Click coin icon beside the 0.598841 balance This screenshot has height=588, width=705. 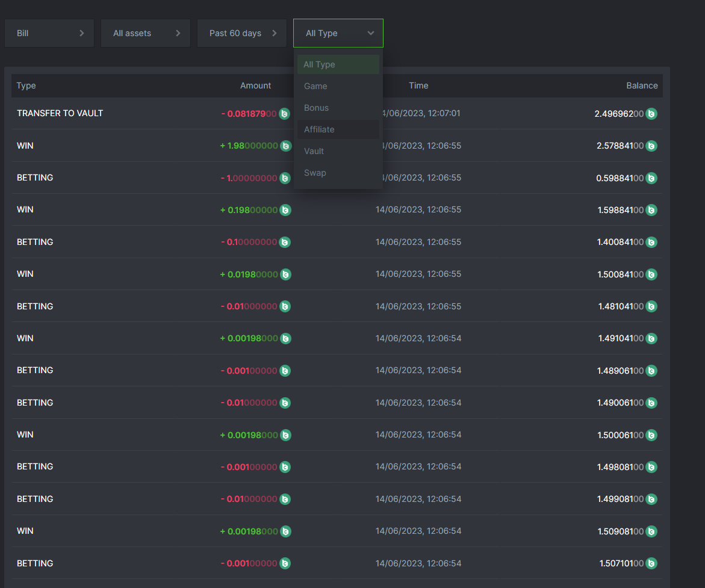651,178
